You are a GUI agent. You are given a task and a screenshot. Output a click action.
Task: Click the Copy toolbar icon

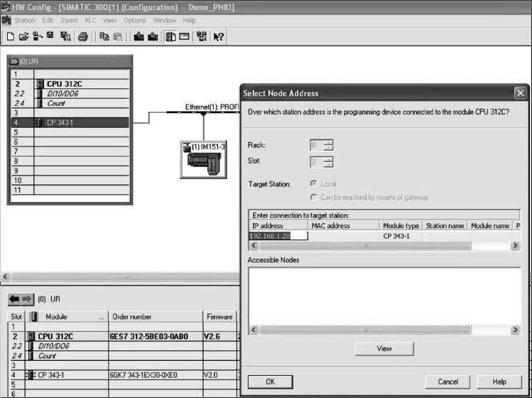pyautogui.click(x=104, y=36)
